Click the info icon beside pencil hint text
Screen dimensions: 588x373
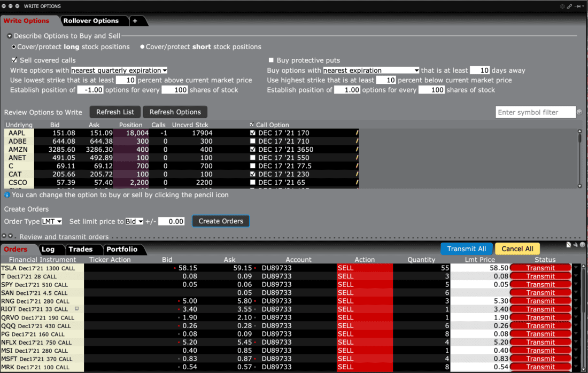(7, 195)
